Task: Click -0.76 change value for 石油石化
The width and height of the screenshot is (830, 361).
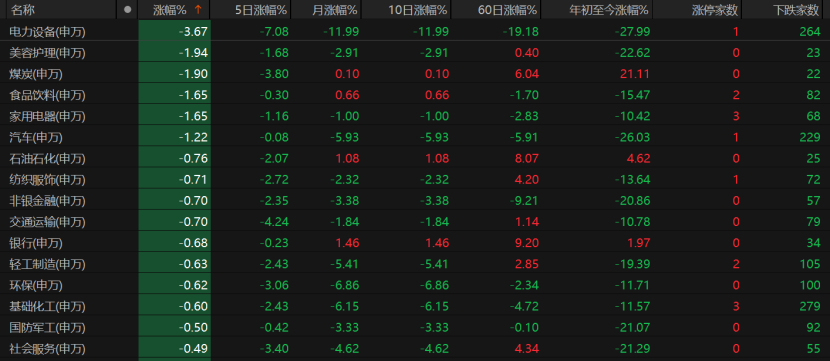Action: (x=193, y=158)
